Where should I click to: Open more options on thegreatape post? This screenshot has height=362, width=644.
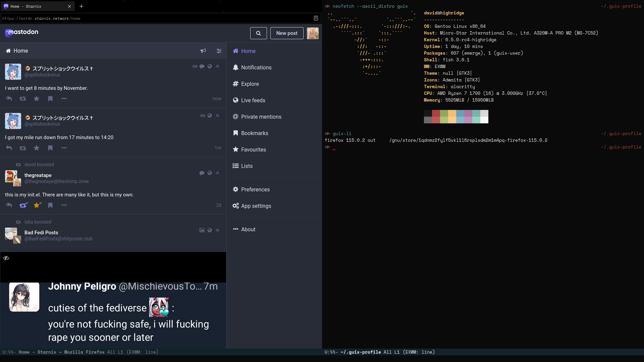(x=64, y=205)
